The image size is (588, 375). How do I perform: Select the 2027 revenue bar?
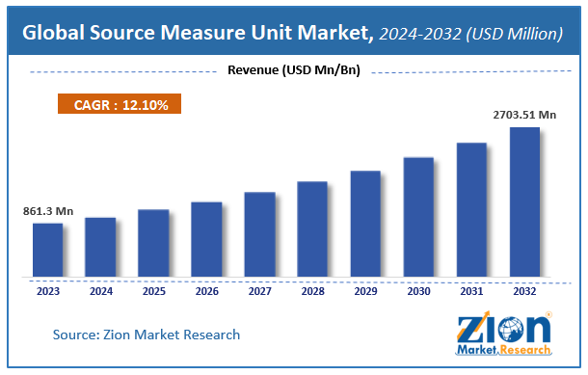(x=259, y=235)
